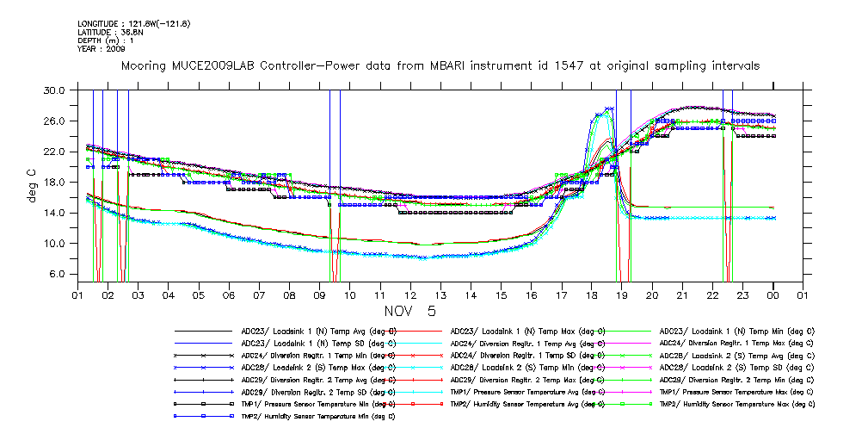This screenshot has height=434, width=868.
Task: Click the ADC23 Loadsink 1 Temp Max legend label
Action: tap(526, 331)
